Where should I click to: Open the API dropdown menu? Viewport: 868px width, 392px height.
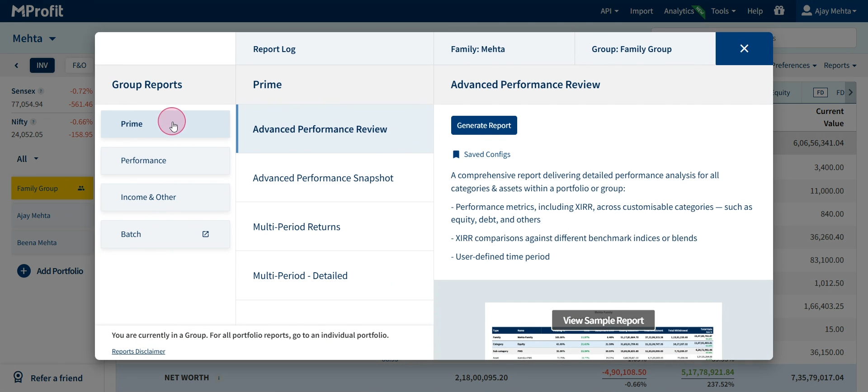click(x=609, y=11)
